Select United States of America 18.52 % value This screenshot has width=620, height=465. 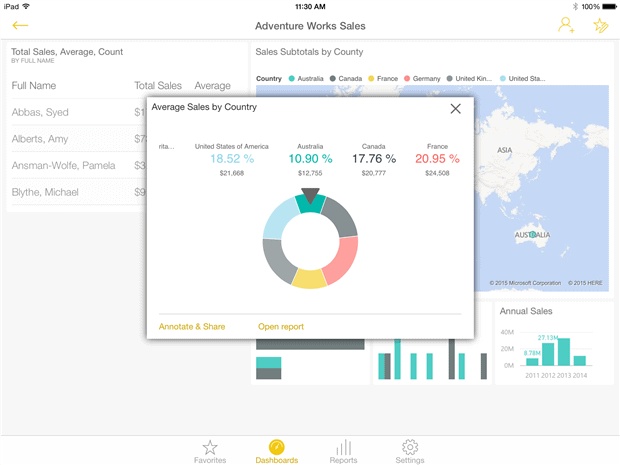click(232, 159)
